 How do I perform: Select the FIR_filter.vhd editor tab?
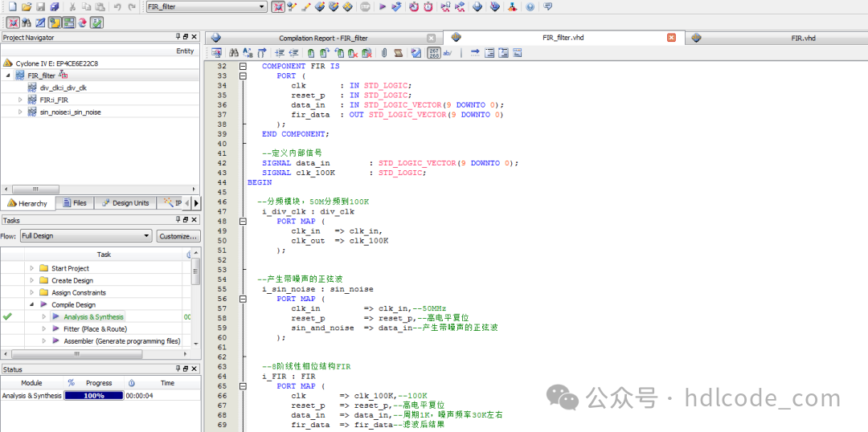click(x=563, y=38)
